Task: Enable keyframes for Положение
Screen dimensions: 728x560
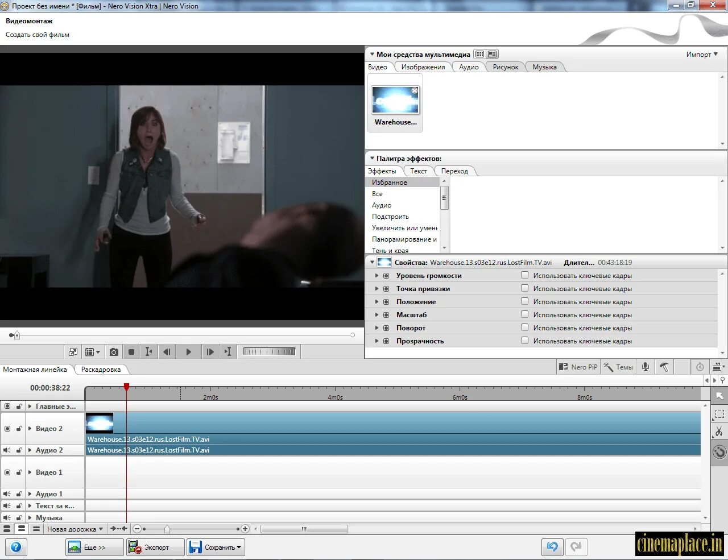Action: click(x=524, y=301)
